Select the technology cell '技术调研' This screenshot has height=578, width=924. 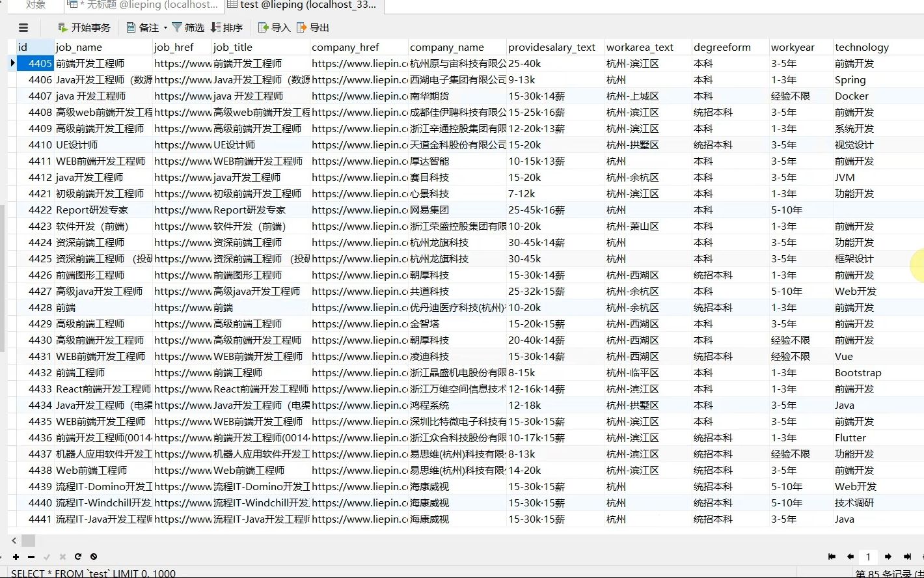coord(878,502)
